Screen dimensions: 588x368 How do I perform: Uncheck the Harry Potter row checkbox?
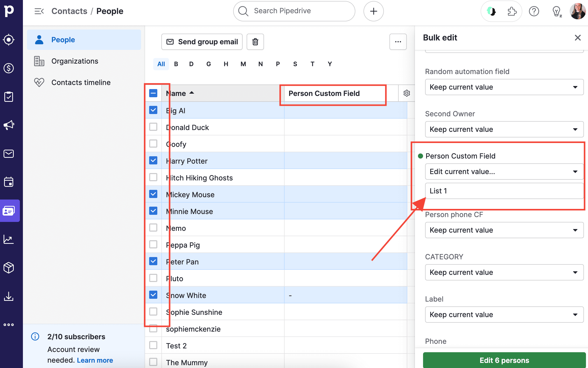[153, 161]
